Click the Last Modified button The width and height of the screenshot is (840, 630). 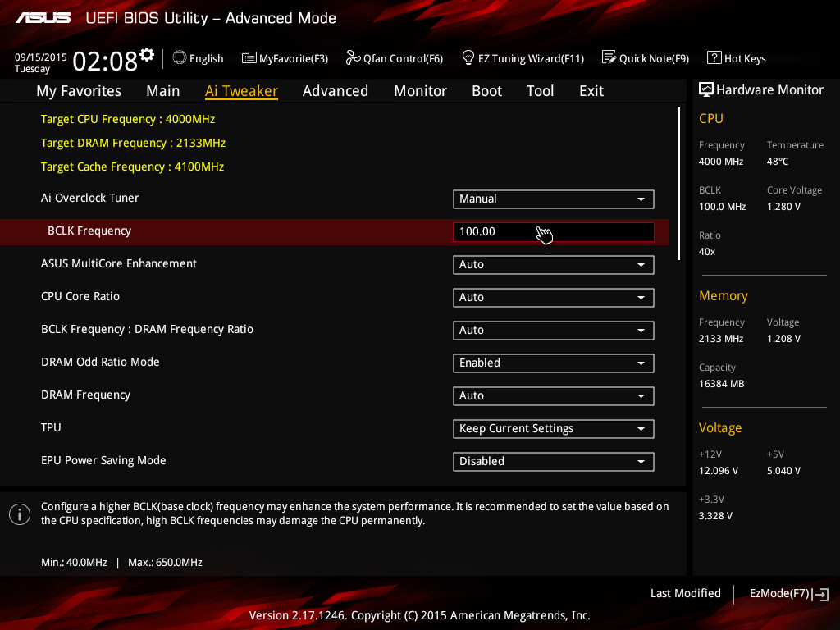pos(685,593)
